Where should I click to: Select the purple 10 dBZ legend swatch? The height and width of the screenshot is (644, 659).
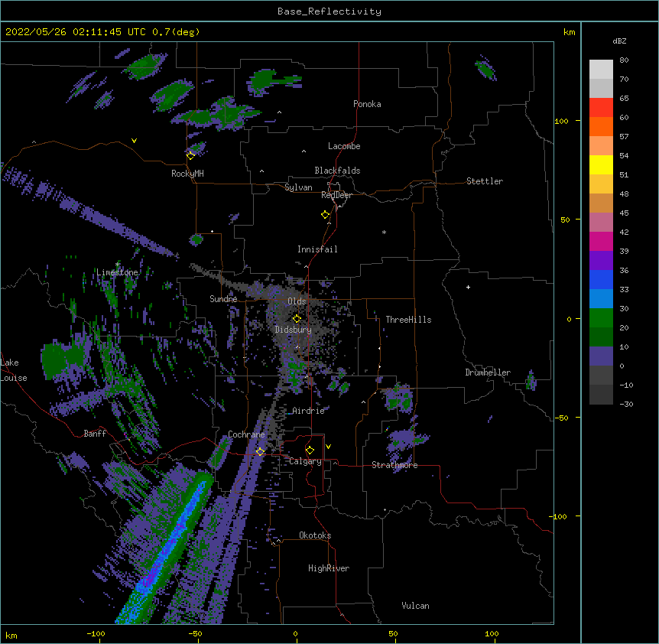(x=601, y=356)
